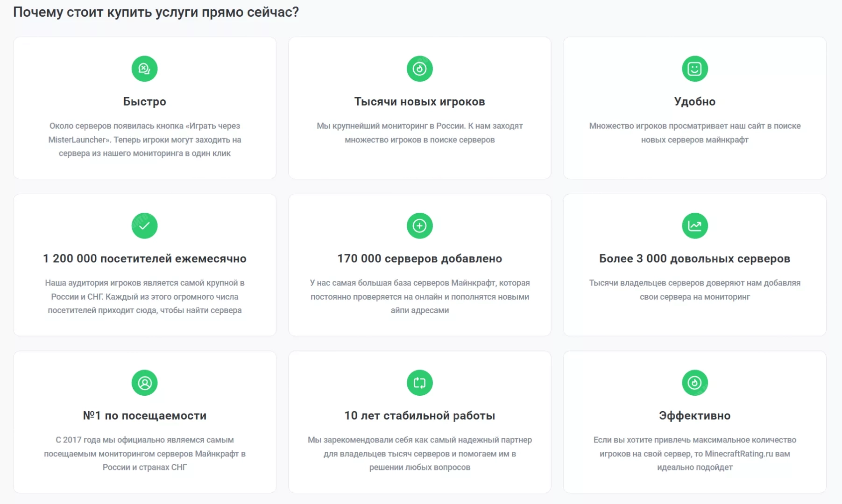Click text "Мы зарекомендовали себя как самый надежный"
Viewport: 842px width, 504px height.
pos(419,454)
